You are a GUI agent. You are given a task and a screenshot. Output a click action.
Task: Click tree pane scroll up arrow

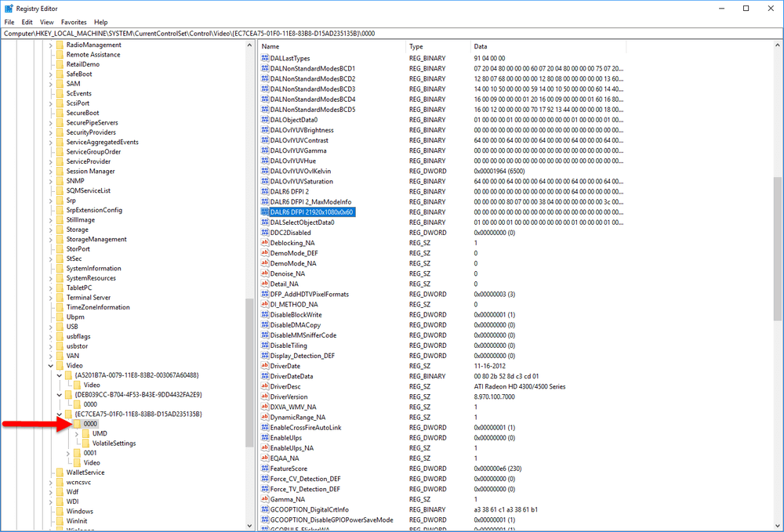pos(249,45)
